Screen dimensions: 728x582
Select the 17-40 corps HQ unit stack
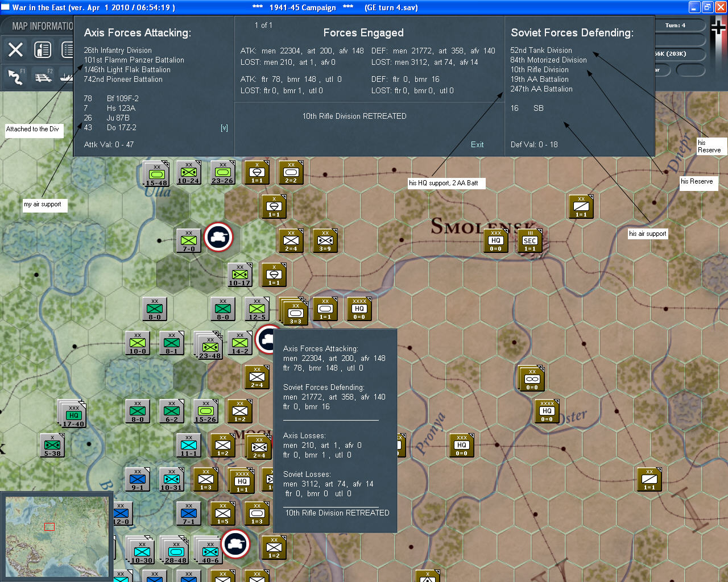coord(72,413)
